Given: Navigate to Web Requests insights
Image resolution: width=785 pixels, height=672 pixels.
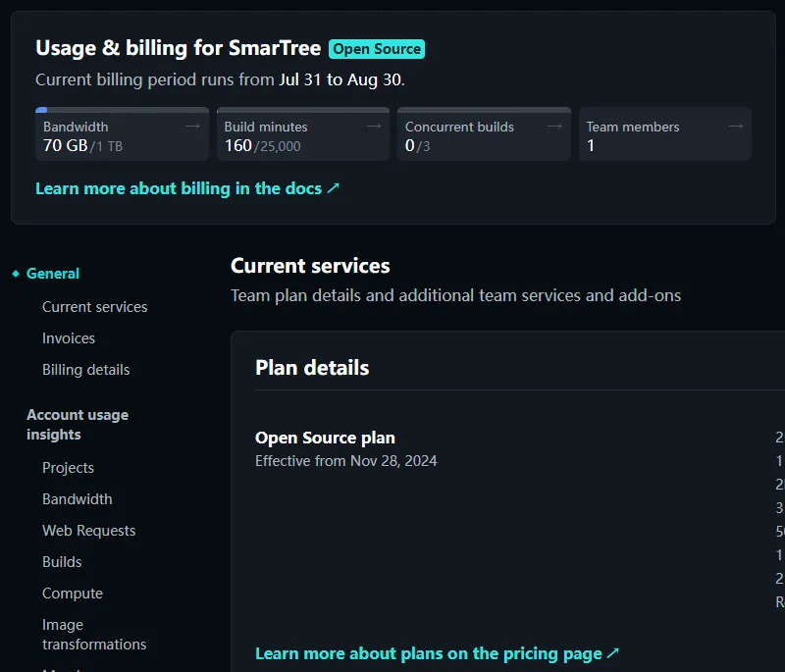Looking at the screenshot, I should pos(88,531).
